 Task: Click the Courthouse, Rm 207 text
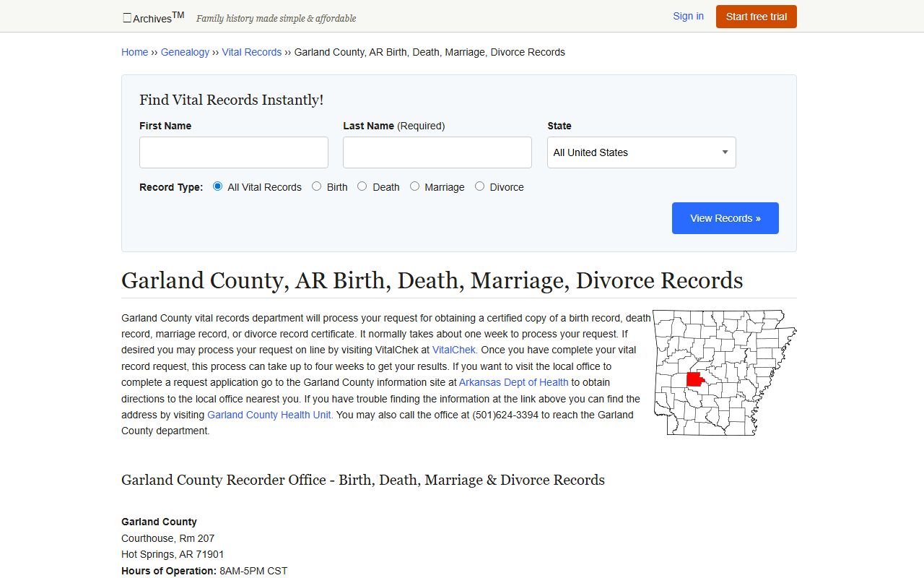(x=167, y=538)
